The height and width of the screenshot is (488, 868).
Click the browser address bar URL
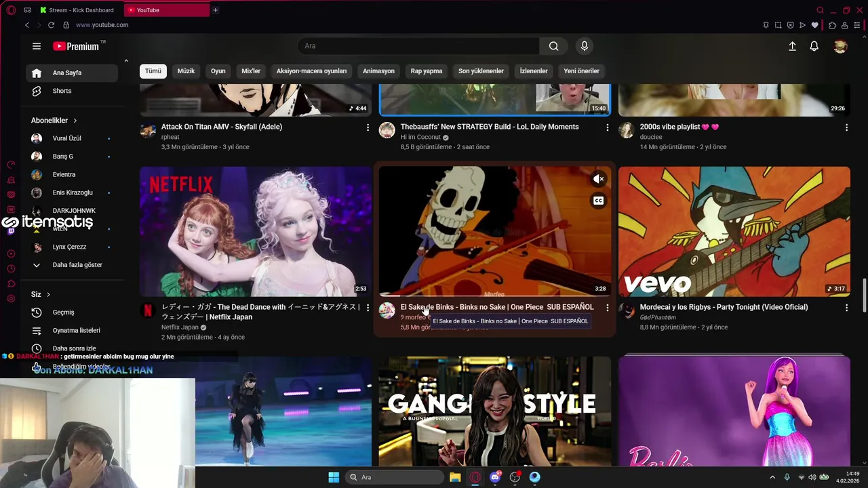pos(102,25)
